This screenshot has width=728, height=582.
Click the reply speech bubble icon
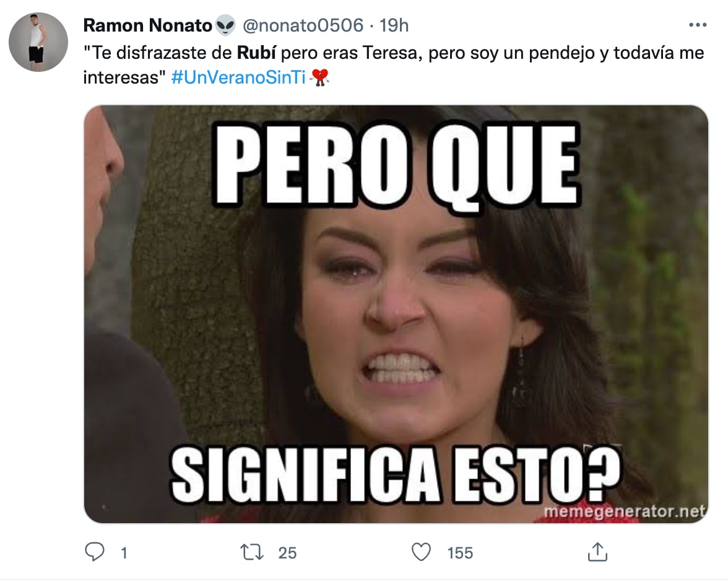coord(95,552)
